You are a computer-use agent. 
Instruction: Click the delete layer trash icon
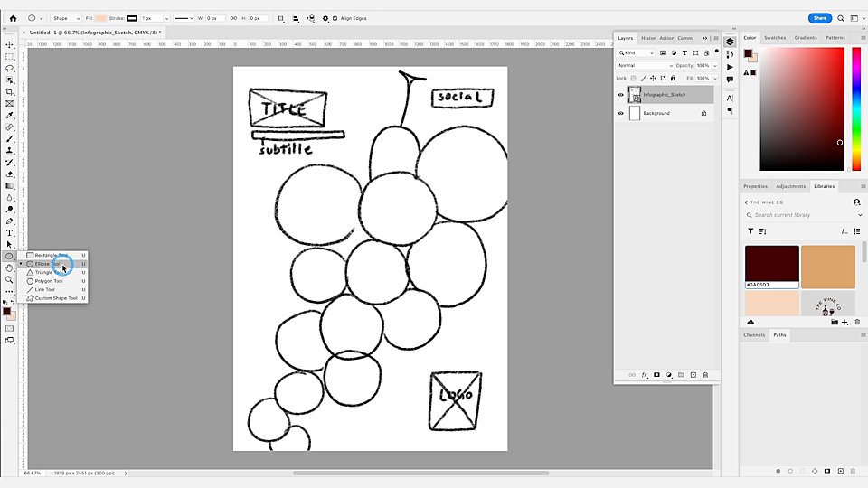[705, 375]
